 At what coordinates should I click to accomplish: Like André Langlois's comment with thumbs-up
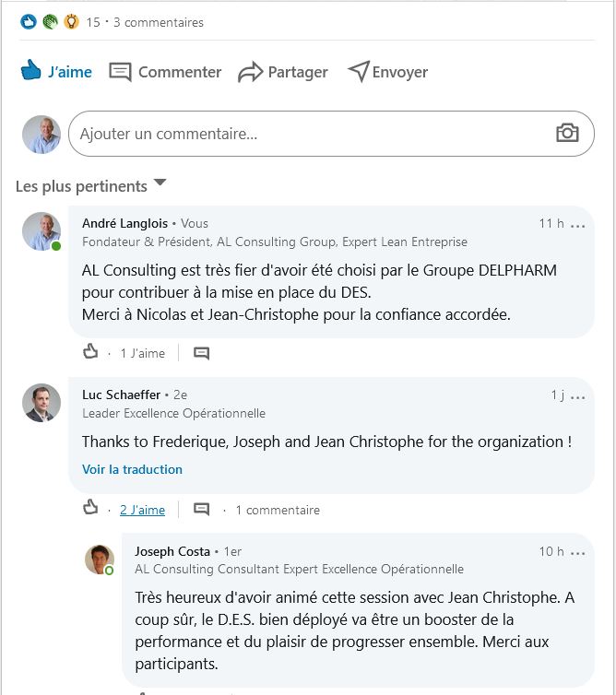(x=90, y=351)
